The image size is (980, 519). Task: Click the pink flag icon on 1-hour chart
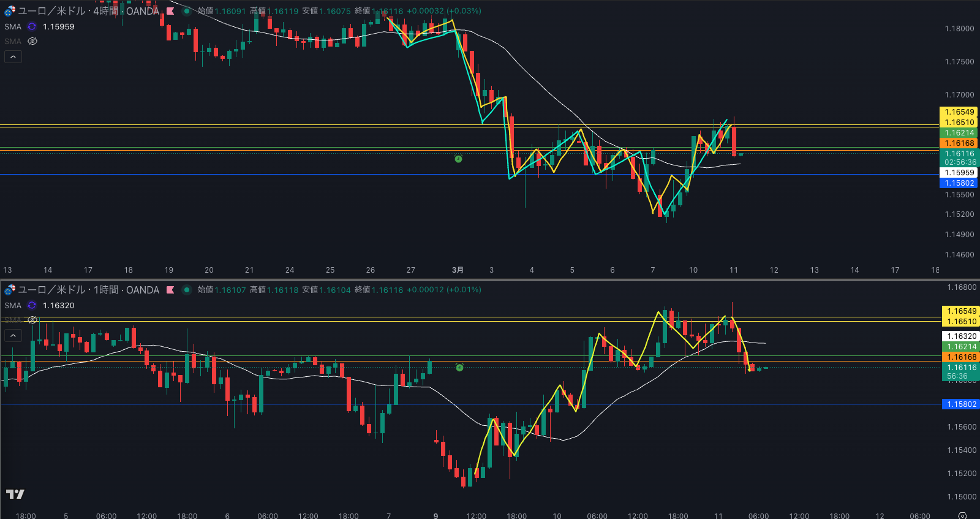pos(170,290)
